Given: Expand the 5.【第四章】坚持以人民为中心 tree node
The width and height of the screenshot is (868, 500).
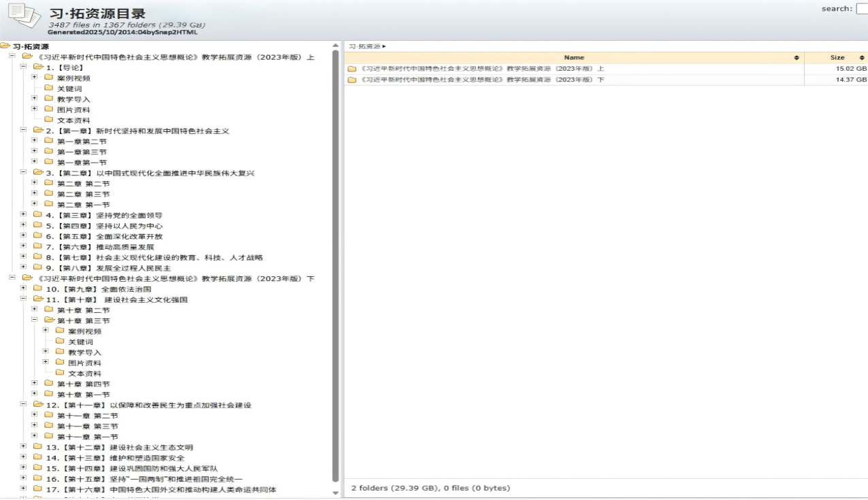Looking at the screenshot, I should [x=23, y=225].
